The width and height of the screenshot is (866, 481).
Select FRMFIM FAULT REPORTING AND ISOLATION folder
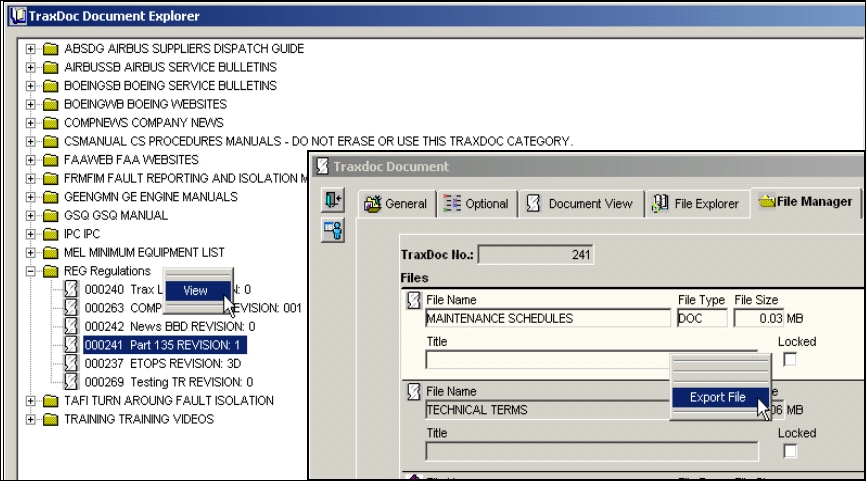coord(186,178)
